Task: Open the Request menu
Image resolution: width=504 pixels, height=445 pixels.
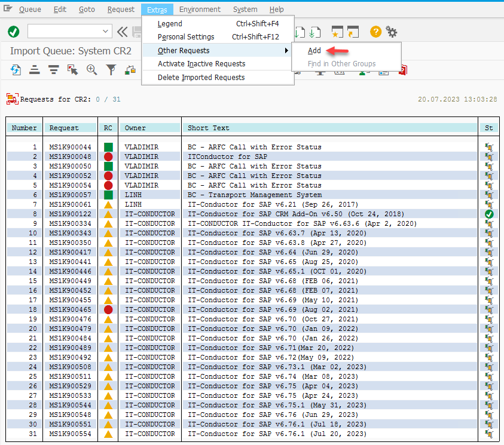Action: pos(121,10)
